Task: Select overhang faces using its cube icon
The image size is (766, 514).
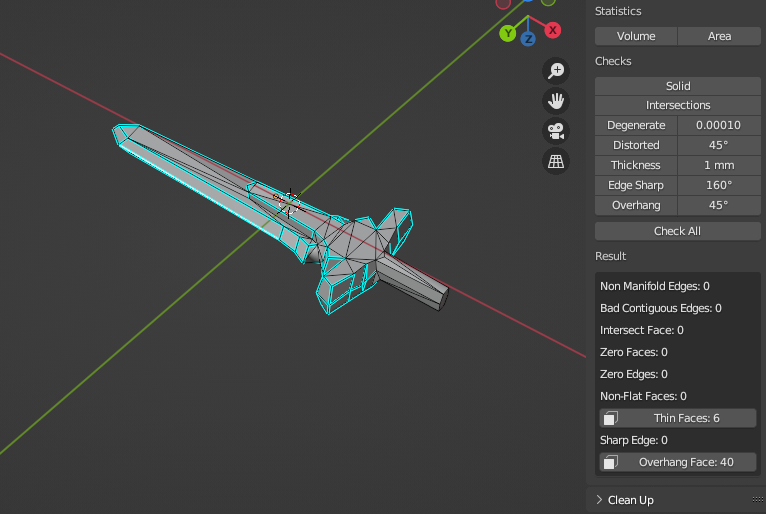Action: (x=611, y=462)
